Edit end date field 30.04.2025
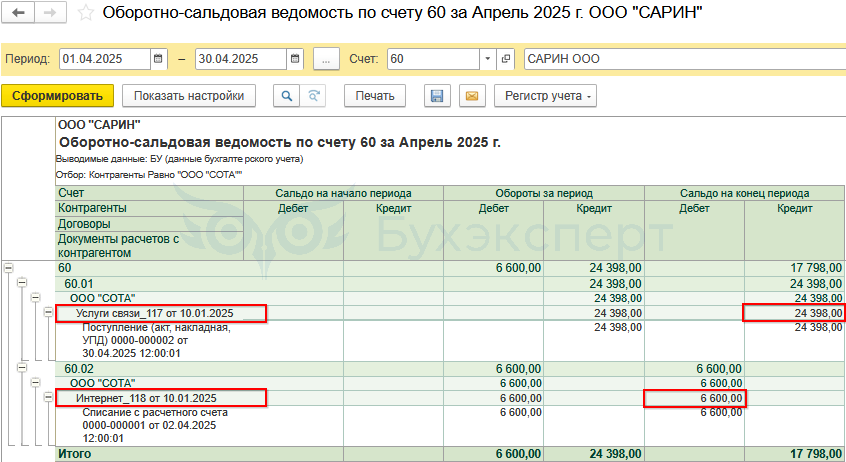The image size is (846, 462). pyautogui.click(x=241, y=59)
